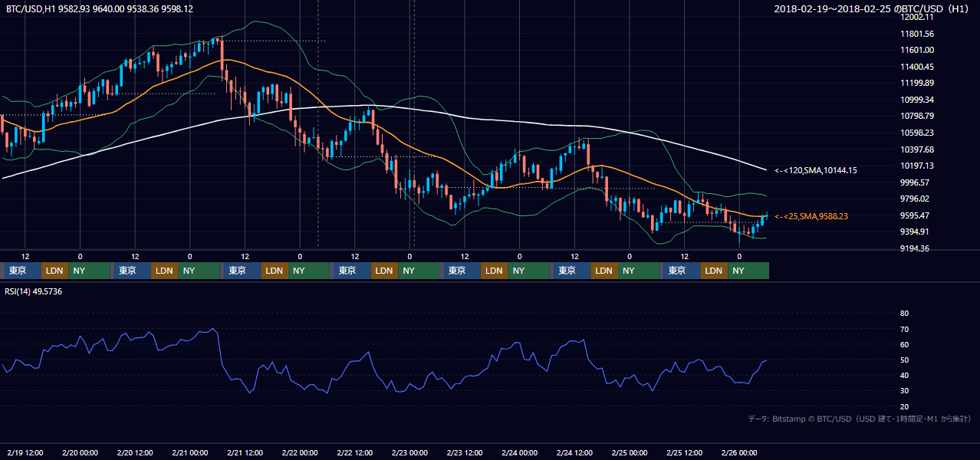Select price axis label 10598.23
This screenshot has height=460, width=980.
click(x=917, y=133)
